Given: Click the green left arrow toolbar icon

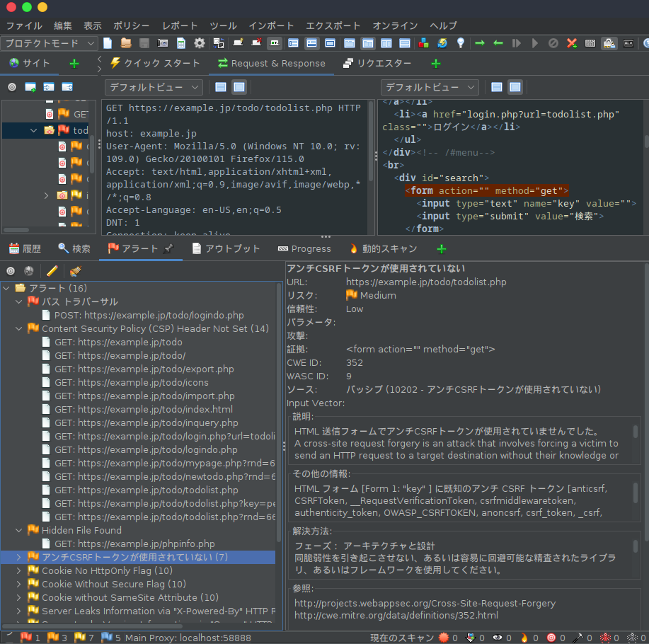Looking at the screenshot, I should point(498,43).
